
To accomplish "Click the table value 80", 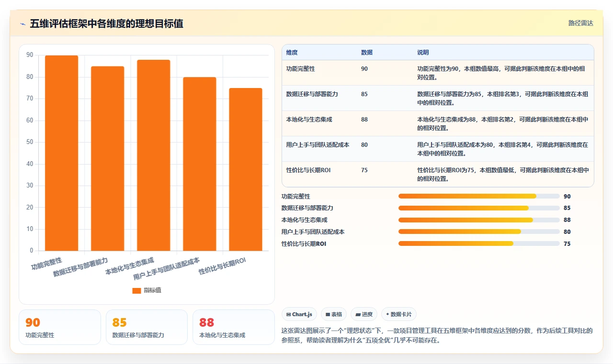I will click(364, 145).
